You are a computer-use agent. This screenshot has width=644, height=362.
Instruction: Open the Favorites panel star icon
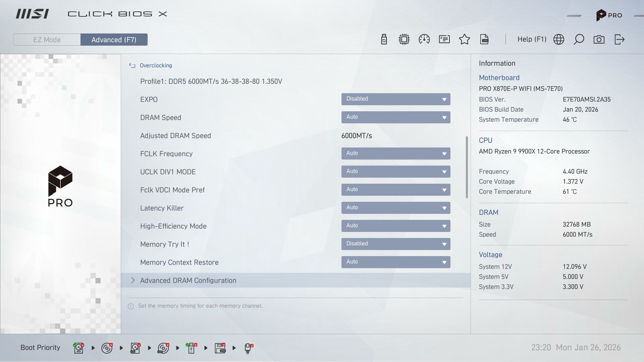tap(465, 39)
